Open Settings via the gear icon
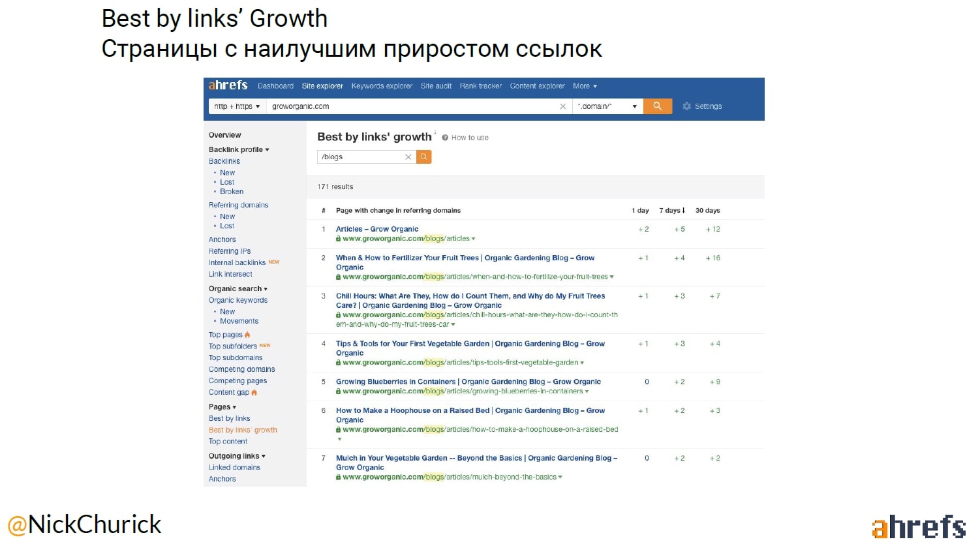 point(686,106)
